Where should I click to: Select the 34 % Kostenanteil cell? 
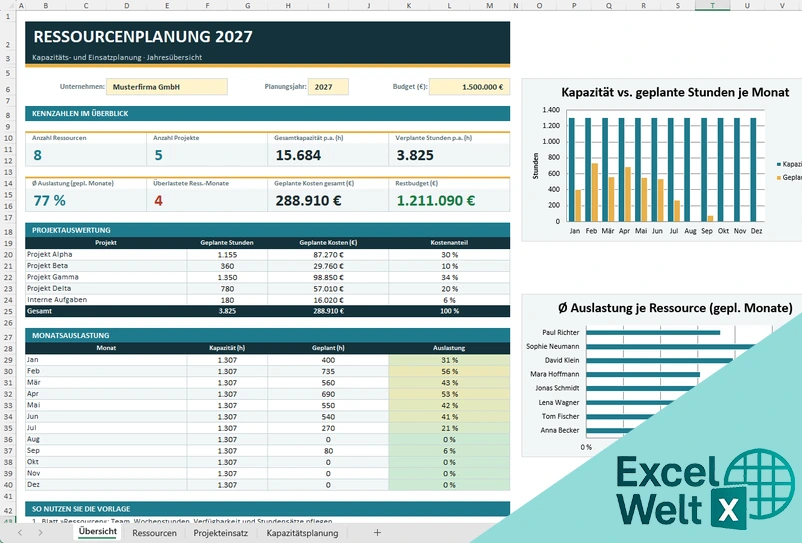450,277
